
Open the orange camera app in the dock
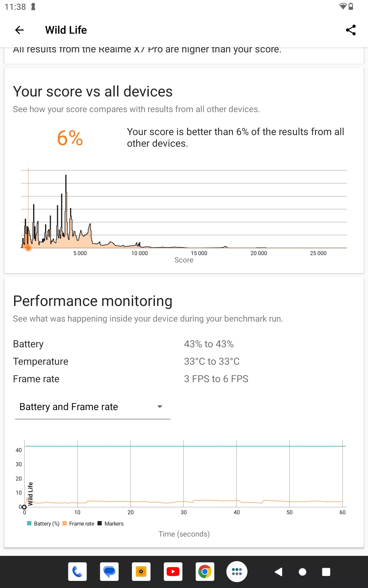tap(141, 571)
